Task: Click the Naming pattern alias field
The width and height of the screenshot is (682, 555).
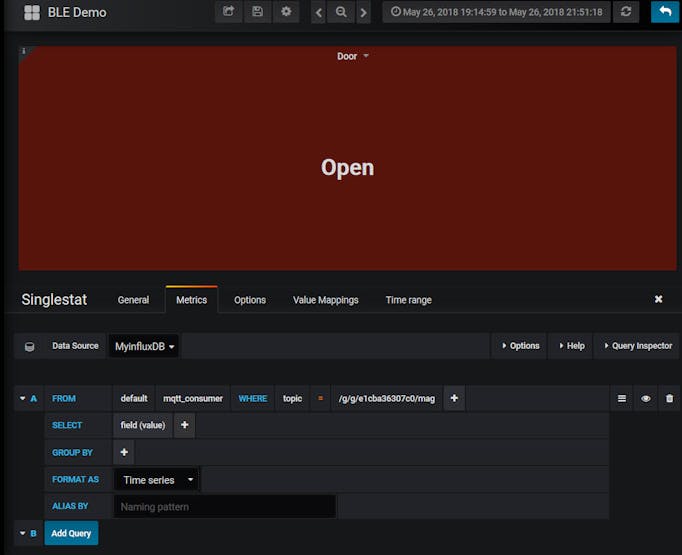Action: (224, 507)
